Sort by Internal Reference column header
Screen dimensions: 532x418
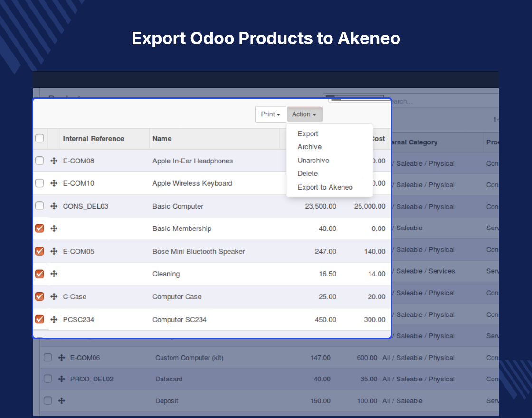[93, 138]
